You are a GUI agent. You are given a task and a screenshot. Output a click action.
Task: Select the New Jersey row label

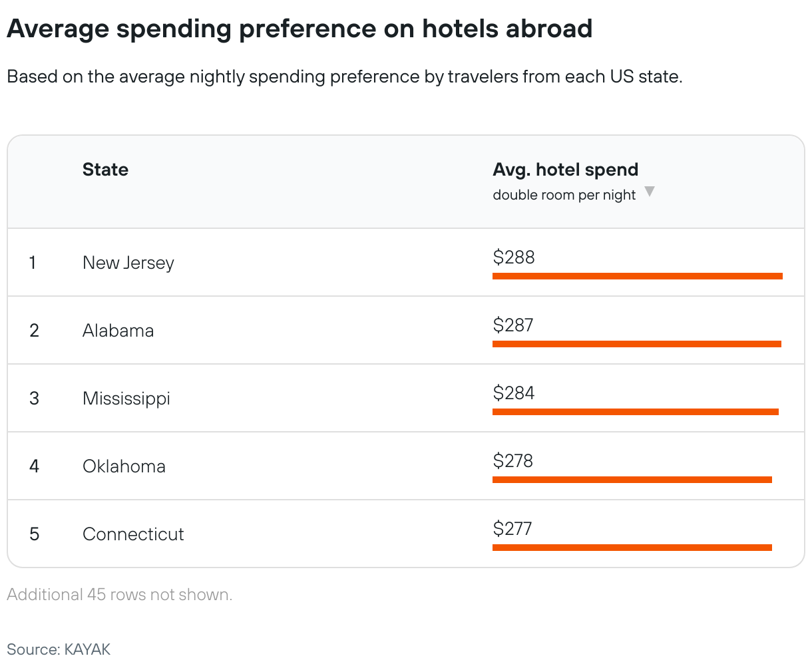[128, 263]
